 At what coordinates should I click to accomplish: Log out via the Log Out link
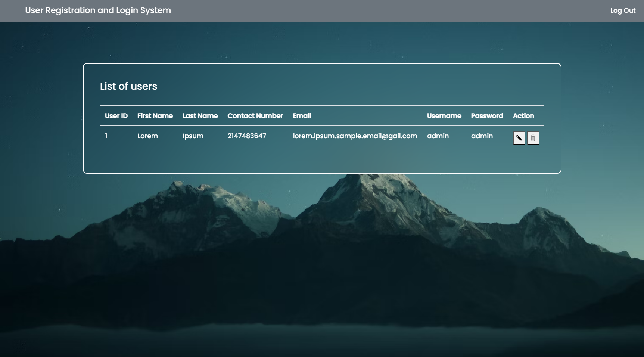[623, 10]
